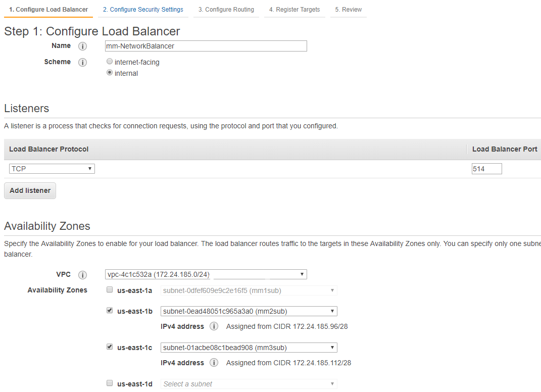
Task: Open the VPC selection dropdown
Action: pos(206,274)
